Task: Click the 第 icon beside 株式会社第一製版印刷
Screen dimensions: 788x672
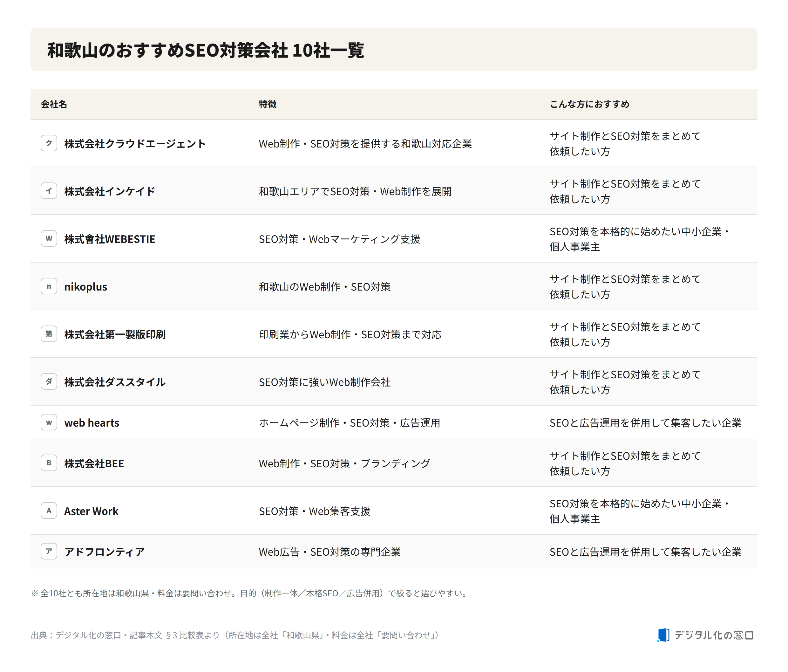Action: click(49, 334)
